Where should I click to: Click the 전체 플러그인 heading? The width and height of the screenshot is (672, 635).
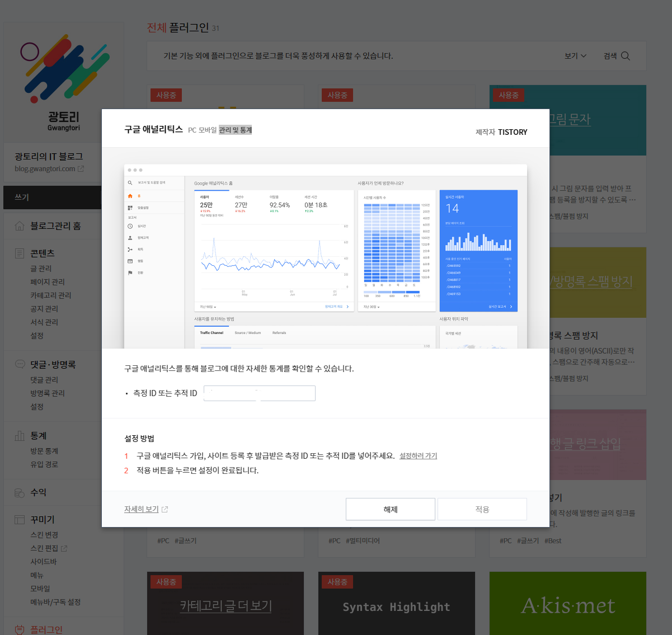[178, 27]
